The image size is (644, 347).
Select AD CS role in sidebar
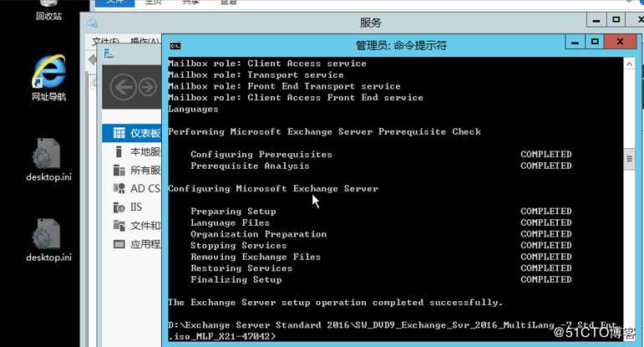(x=137, y=189)
